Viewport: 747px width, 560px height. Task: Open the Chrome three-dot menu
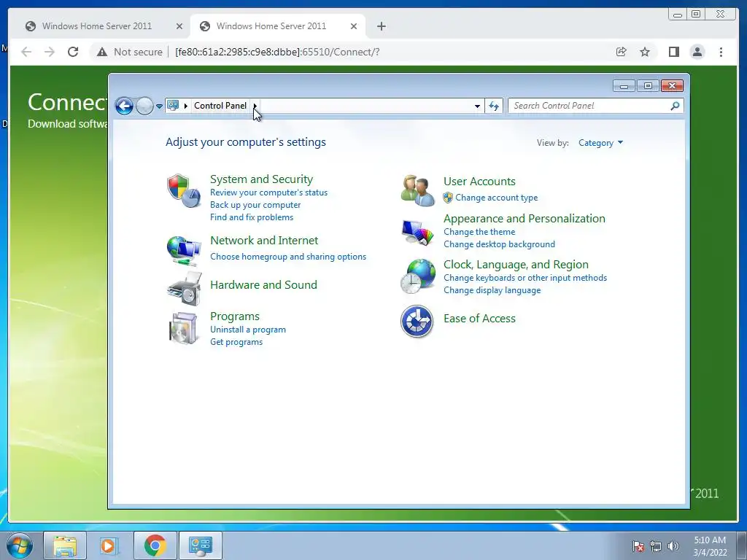click(x=721, y=52)
